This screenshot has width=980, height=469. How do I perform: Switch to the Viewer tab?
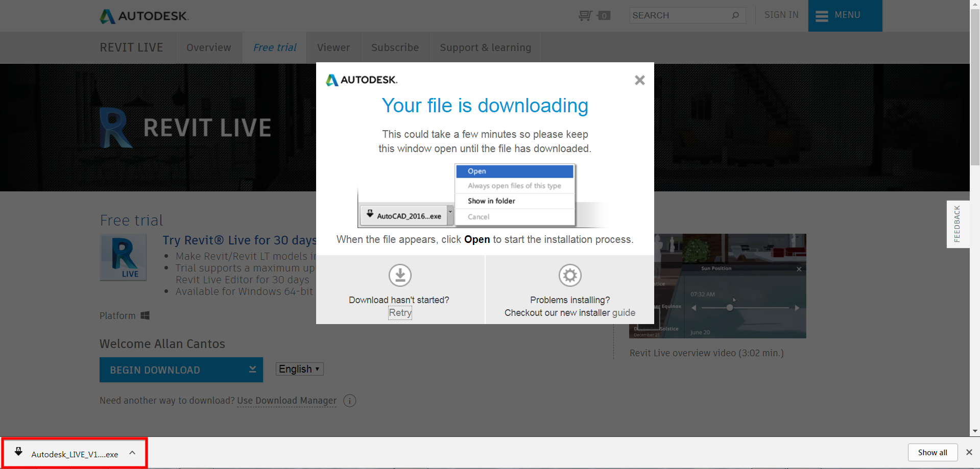pos(333,47)
